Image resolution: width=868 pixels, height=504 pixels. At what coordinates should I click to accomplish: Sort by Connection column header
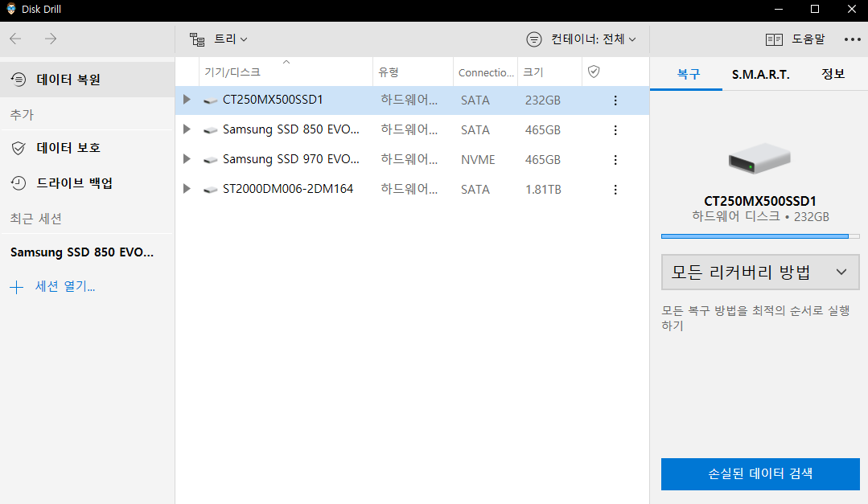(x=485, y=72)
